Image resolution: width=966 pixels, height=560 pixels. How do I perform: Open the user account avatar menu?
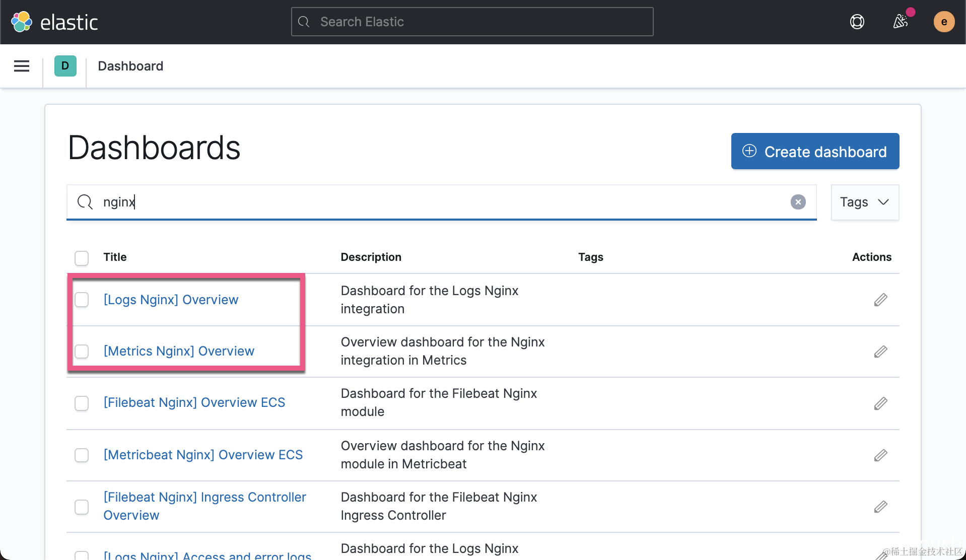point(944,22)
